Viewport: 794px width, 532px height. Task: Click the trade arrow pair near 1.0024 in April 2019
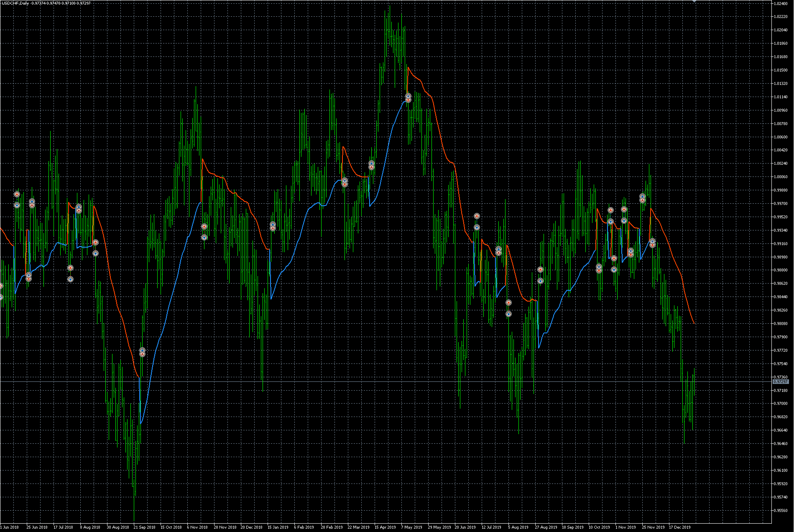371,165
